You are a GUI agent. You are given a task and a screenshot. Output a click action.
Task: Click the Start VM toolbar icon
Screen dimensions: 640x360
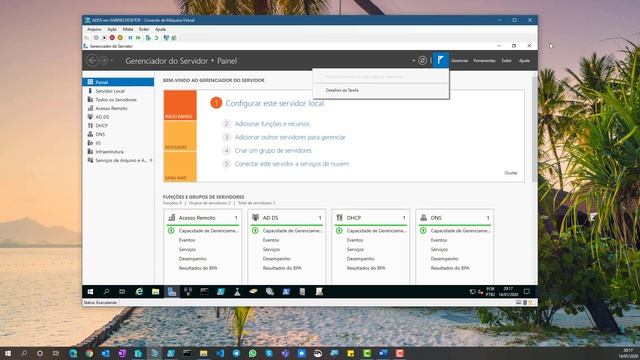(x=96, y=38)
